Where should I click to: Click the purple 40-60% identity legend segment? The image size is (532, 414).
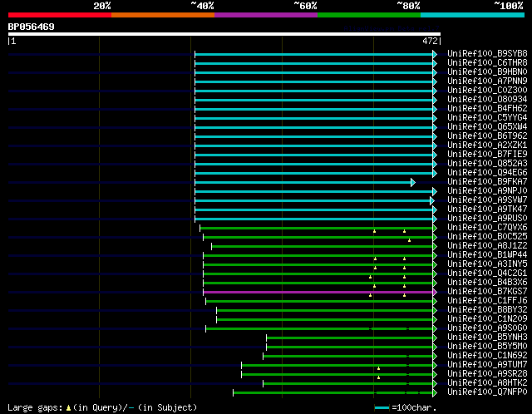pos(266,15)
